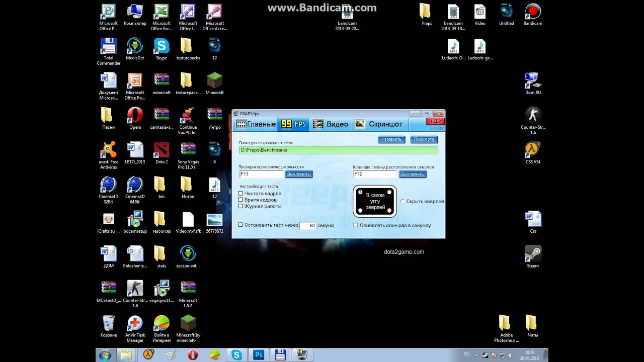The height and width of the screenshot is (362, 644).
Task: Click the 60 seconds value field
Action: [307, 226]
